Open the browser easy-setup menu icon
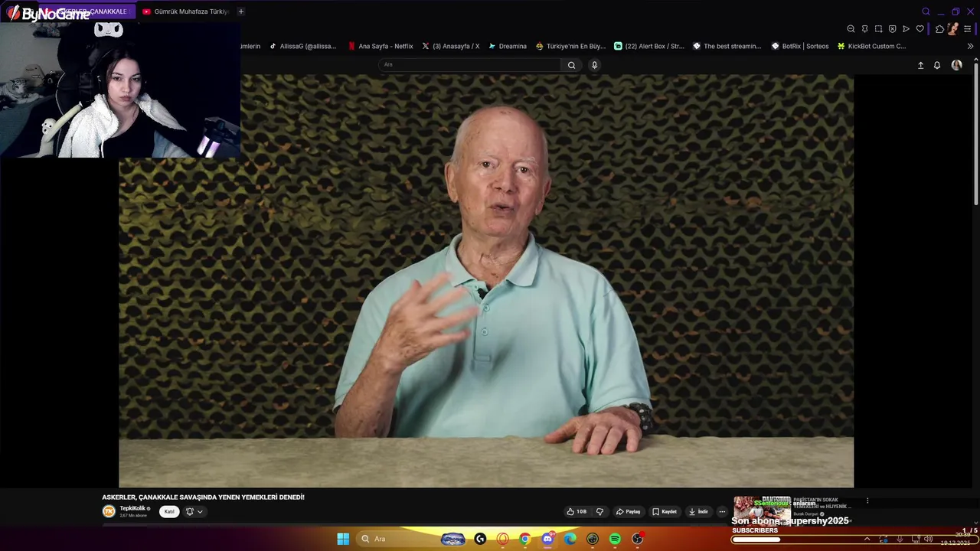This screenshot has height=551, width=980. 968,29
